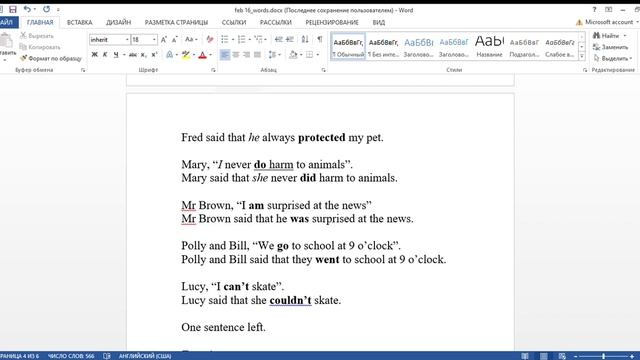Open the font color dropdown arrow

pyautogui.click(x=211, y=55)
